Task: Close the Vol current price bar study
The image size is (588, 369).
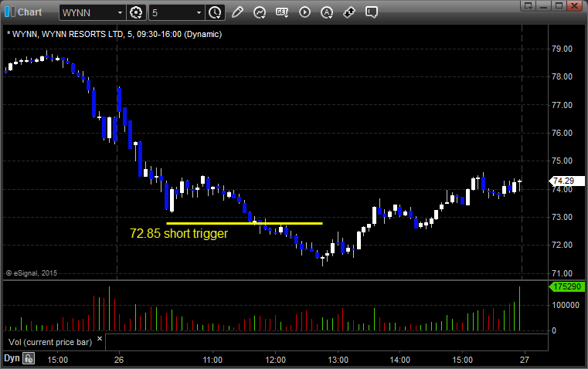Action: [x=99, y=339]
